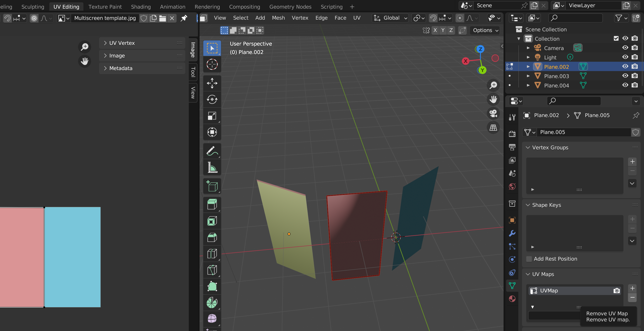This screenshot has width=644, height=331.
Task: Expand the UV Vertex panel
Action: point(122,43)
